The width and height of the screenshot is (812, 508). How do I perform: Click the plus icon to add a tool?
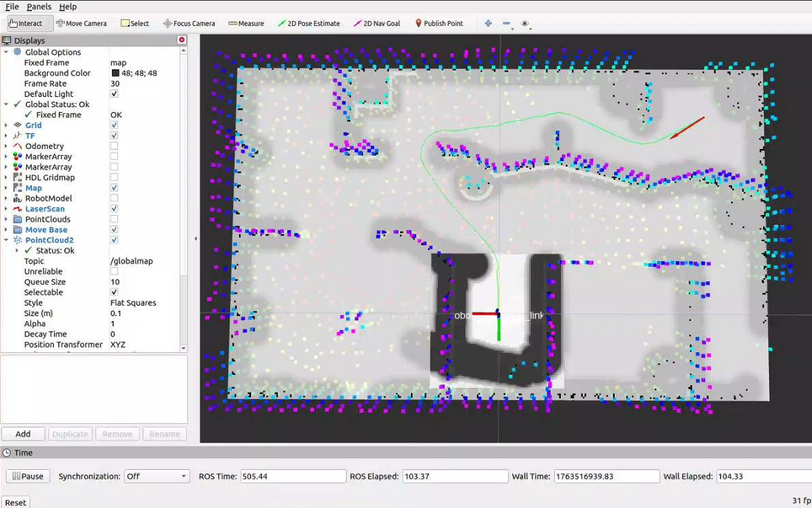(x=488, y=23)
